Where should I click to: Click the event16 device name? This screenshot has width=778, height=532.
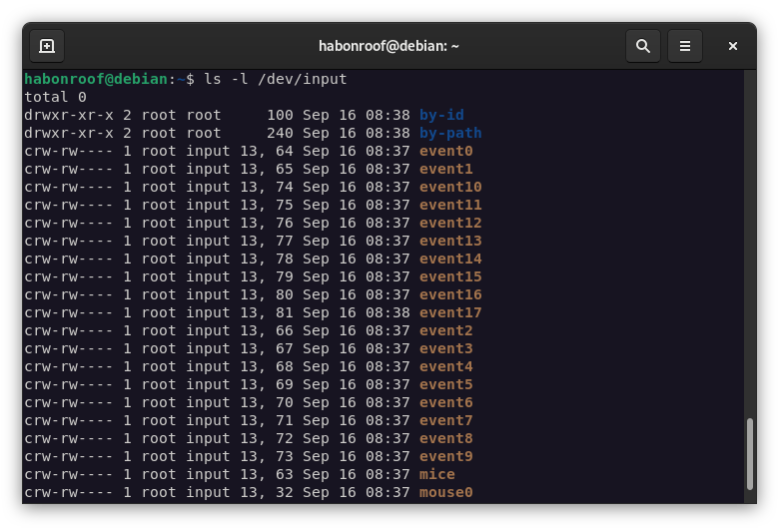coord(450,294)
